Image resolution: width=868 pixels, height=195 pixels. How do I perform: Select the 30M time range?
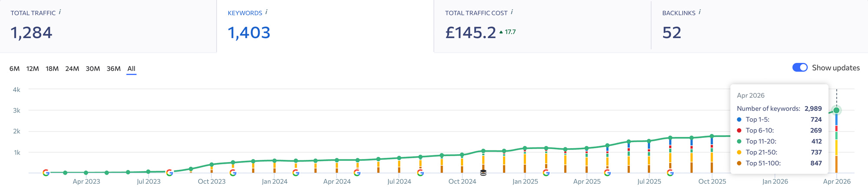pyautogui.click(x=93, y=68)
